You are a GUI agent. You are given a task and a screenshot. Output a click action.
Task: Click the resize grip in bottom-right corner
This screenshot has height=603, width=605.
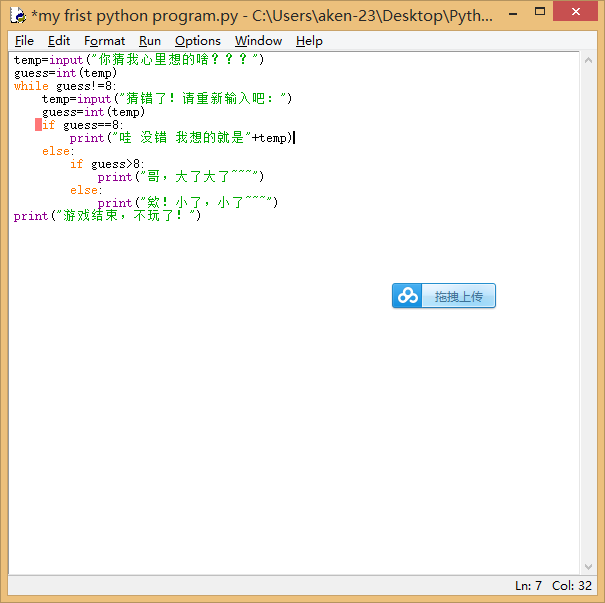click(596, 594)
